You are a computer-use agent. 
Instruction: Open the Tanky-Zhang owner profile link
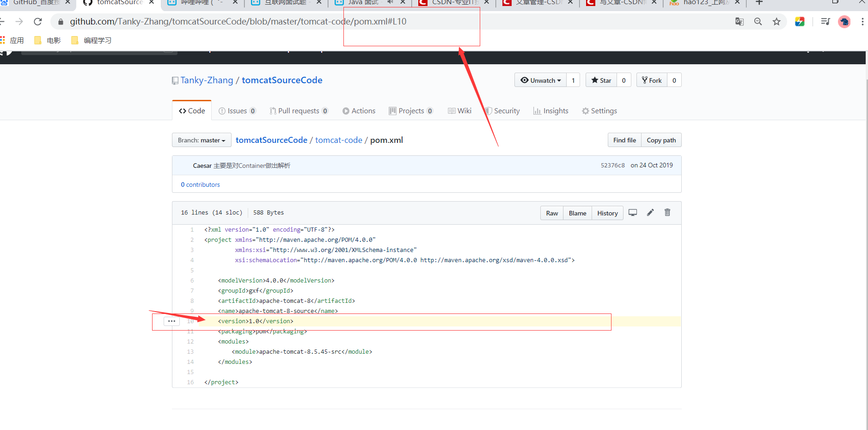(x=207, y=80)
